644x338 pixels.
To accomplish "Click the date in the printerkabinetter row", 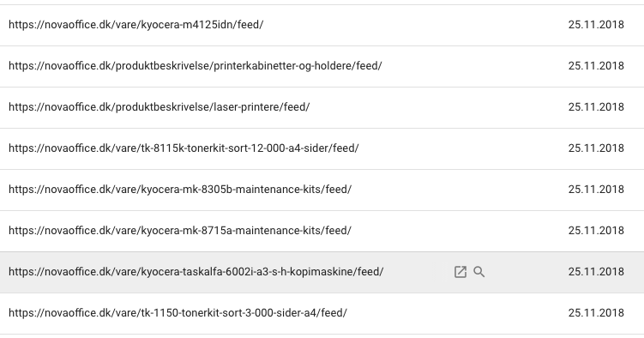I will 596,66.
